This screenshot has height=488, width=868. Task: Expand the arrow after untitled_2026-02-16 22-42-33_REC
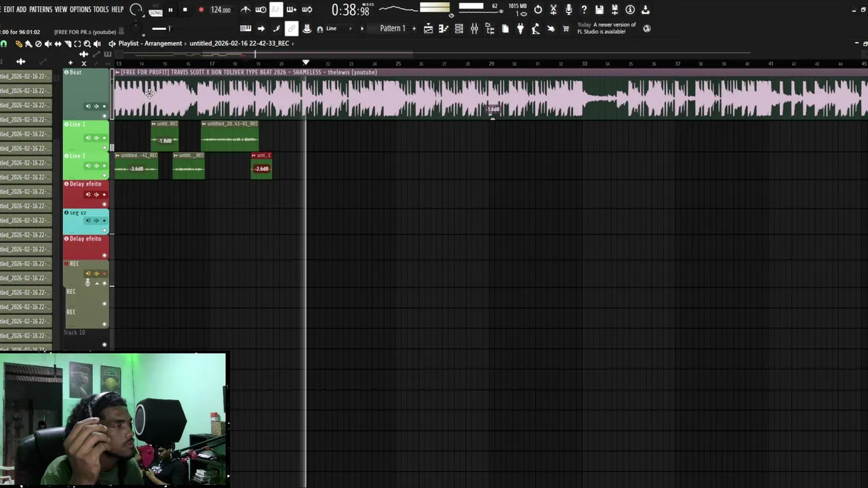(292, 43)
